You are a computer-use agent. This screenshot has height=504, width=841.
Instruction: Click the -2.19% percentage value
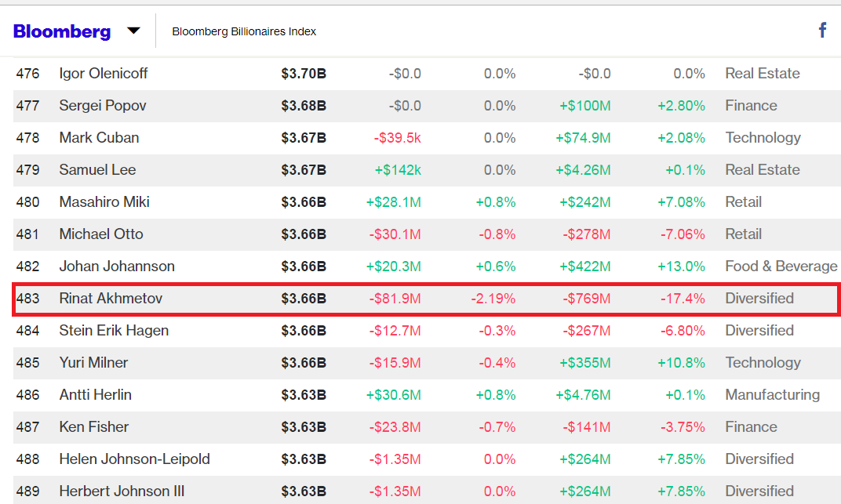(x=493, y=299)
